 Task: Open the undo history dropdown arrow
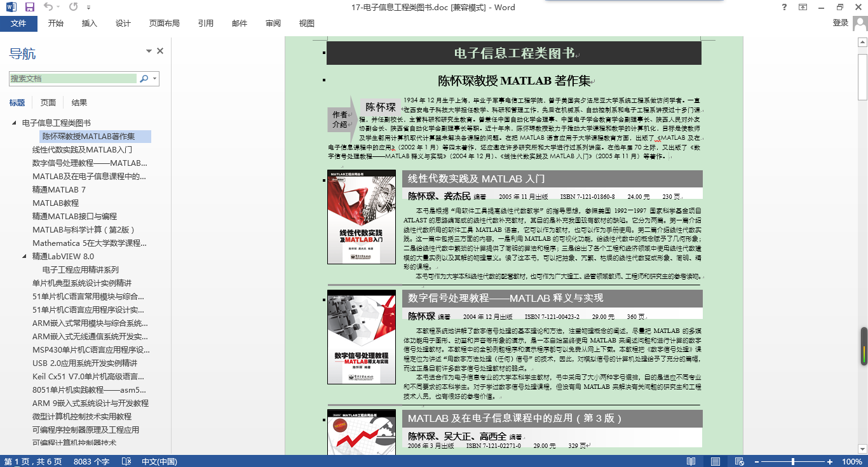pyautogui.click(x=58, y=8)
